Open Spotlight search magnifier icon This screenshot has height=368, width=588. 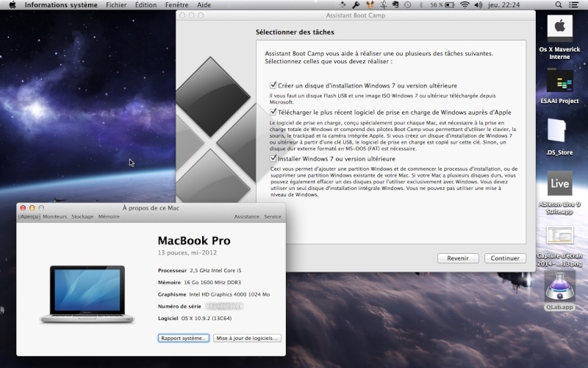[x=559, y=5]
